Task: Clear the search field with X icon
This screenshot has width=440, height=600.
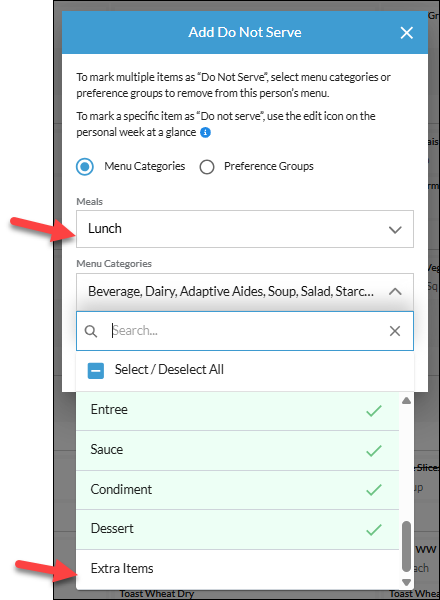Action: click(395, 331)
